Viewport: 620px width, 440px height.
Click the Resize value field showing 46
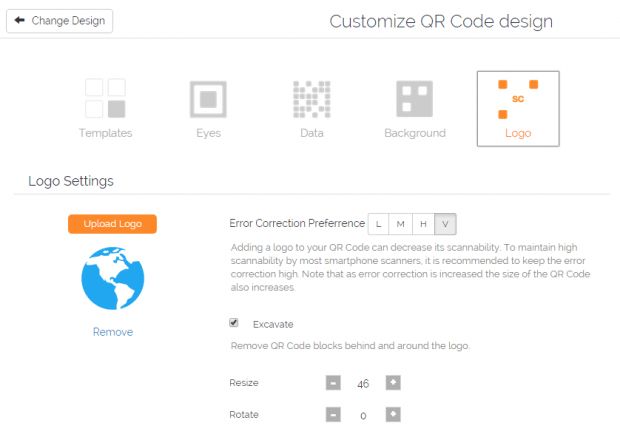point(363,383)
